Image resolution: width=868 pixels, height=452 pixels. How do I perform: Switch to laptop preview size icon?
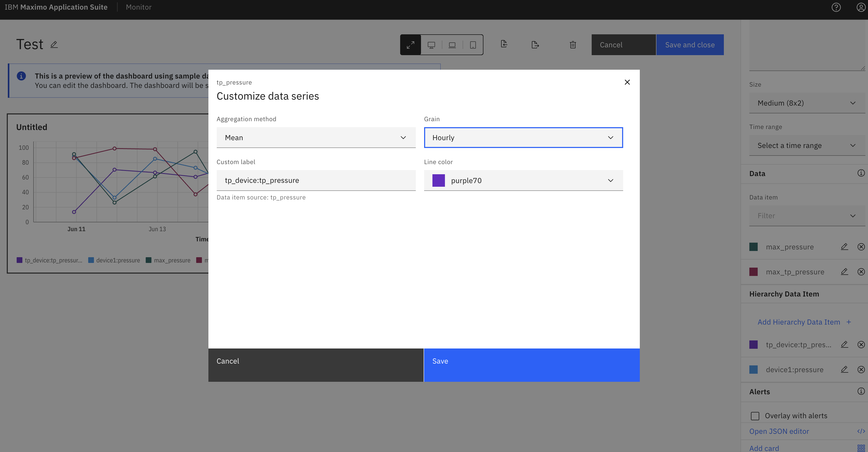[x=452, y=45]
